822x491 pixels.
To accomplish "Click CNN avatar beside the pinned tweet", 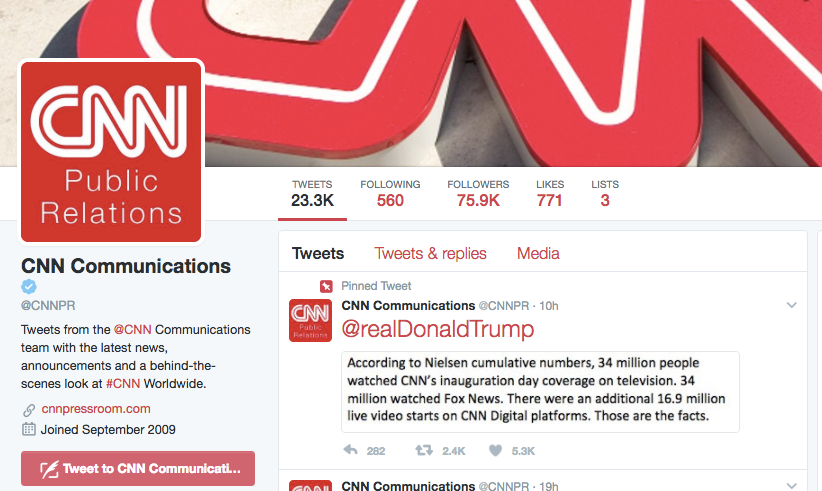I will click(x=310, y=320).
